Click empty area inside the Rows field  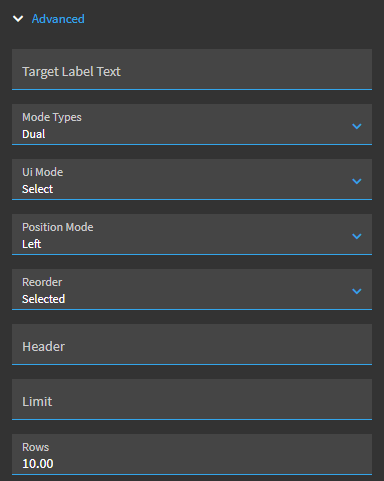click(213, 454)
